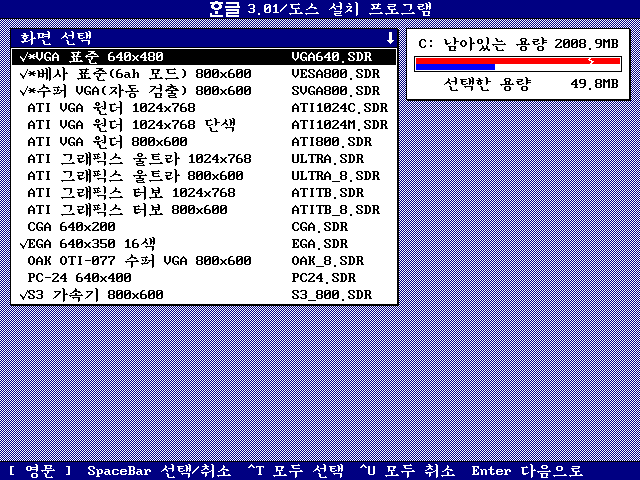This screenshot has height=480, width=640.
Task: Click file name EGA.SDR
Action: click(320, 244)
